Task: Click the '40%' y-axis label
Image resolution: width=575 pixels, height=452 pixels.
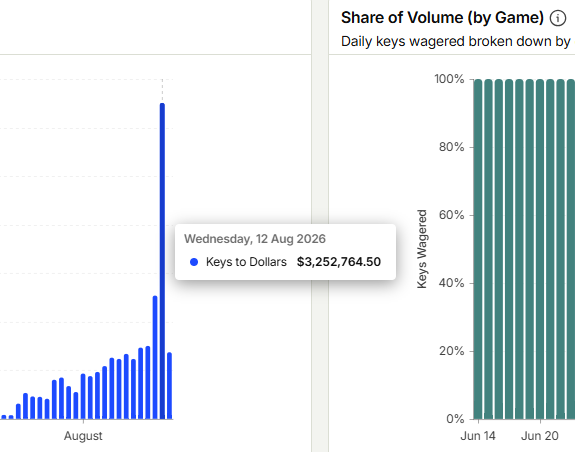Action: pos(451,283)
